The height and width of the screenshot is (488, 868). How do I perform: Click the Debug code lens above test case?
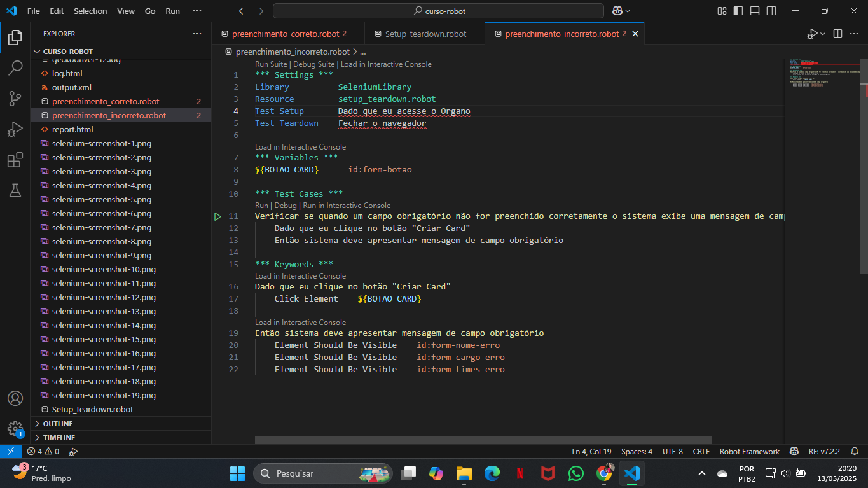pyautogui.click(x=286, y=206)
